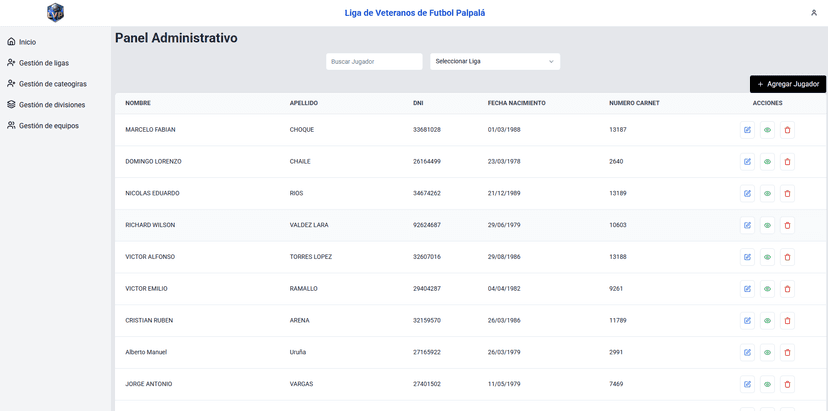Screen dimensions: 828x411
Task: Edit the VICTOR ALFONSO player row
Action: pyautogui.click(x=747, y=257)
